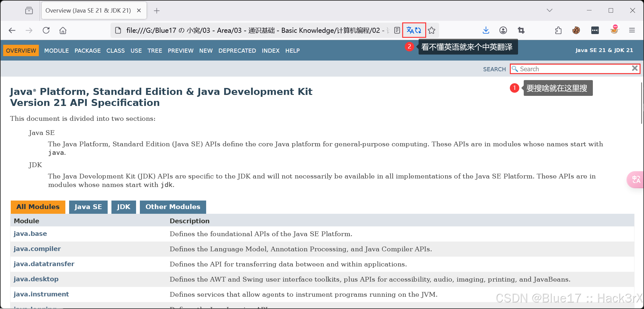Open the account profile icon
644x309 pixels.
click(x=503, y=30)
